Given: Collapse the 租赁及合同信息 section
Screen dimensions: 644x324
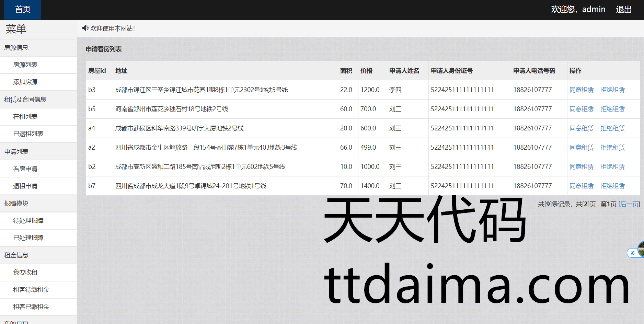Looking at the screenshot, I should [x=25, y=100].
